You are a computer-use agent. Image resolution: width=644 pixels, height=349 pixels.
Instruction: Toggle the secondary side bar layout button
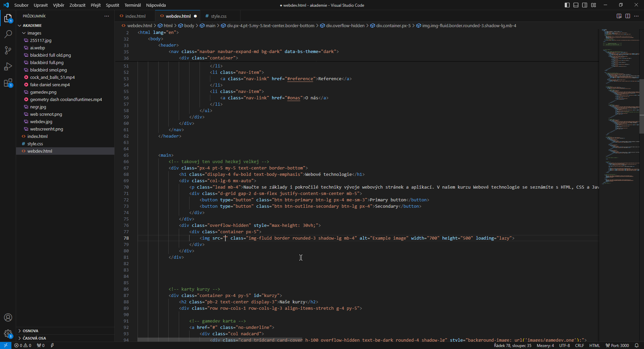click(x=585, y=5)
